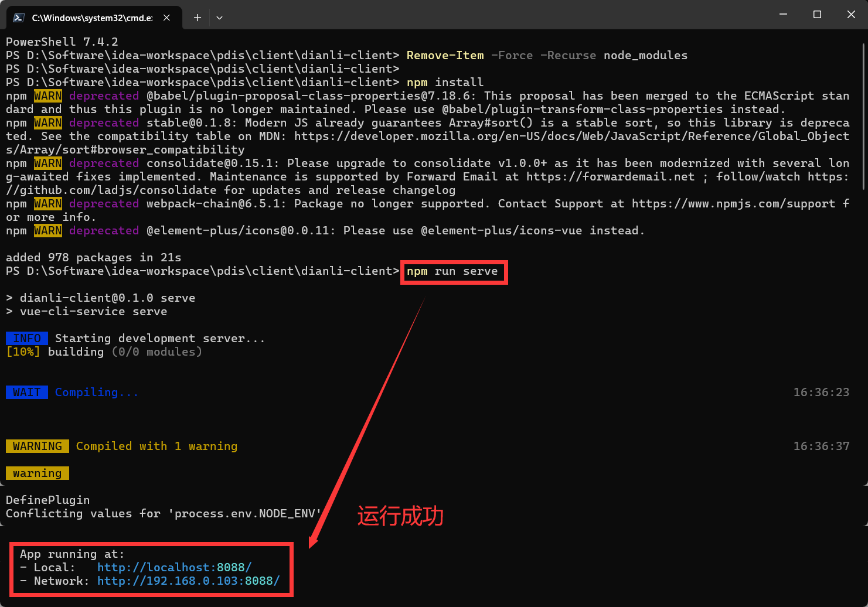Select the cmd.exe terminal tab
Screen dimensions: 868x607
(94, 18)
